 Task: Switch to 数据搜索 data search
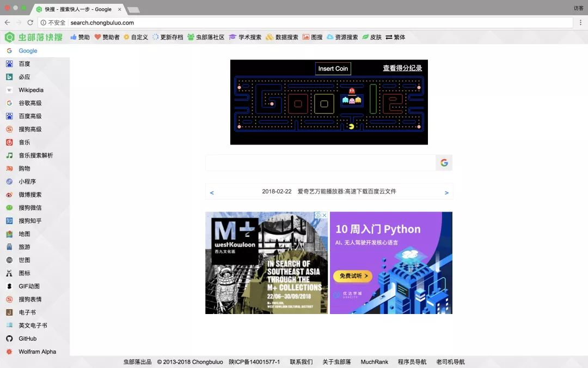pyautogui.click(x=281, y=37)
